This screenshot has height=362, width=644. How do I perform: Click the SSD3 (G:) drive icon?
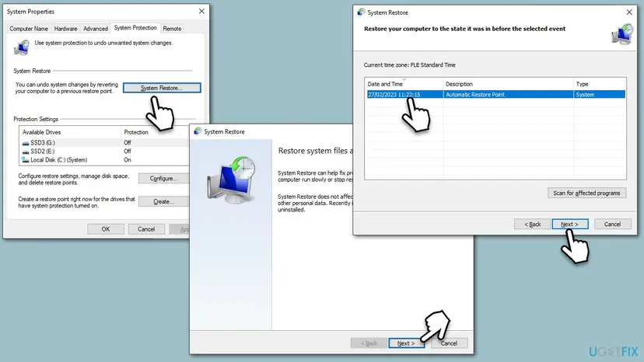click(26, 143)
